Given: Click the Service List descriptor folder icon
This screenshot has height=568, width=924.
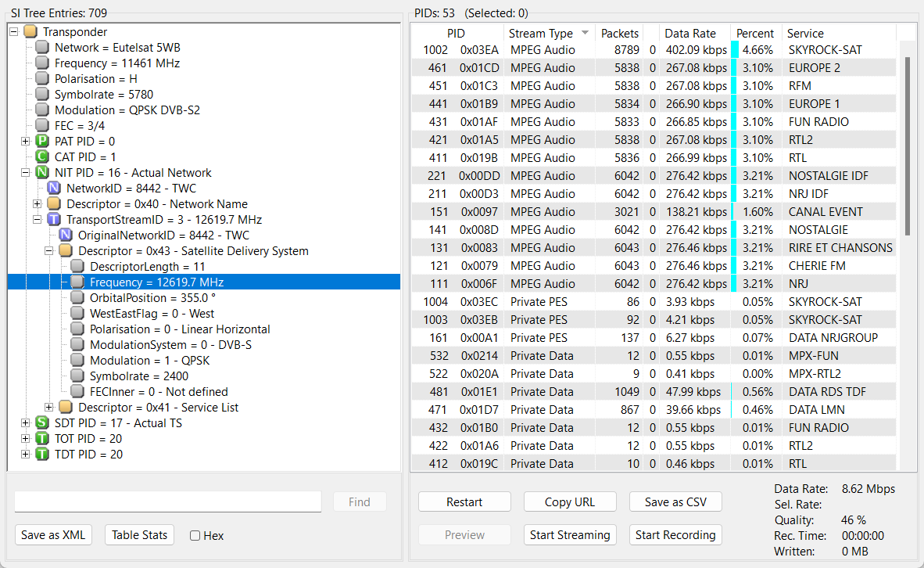Looking at the screenshot, I should pyautogui.click(x=66, y=408).
